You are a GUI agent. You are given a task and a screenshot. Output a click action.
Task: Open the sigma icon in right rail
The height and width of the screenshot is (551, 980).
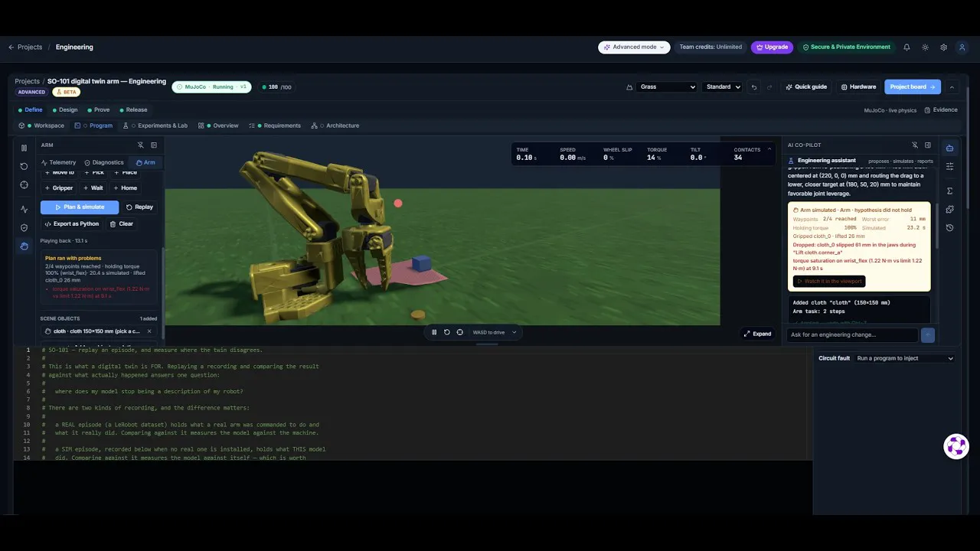pos(949,191)
